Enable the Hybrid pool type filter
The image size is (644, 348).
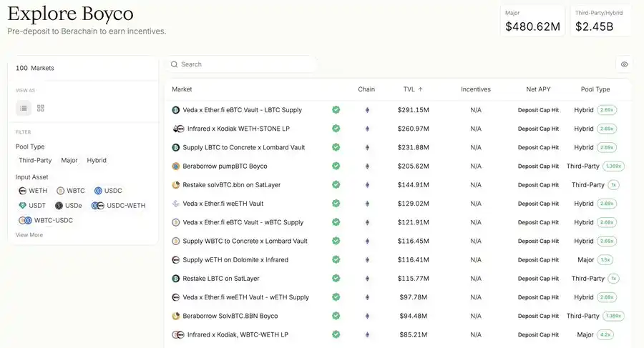click(x=97, y=161)
